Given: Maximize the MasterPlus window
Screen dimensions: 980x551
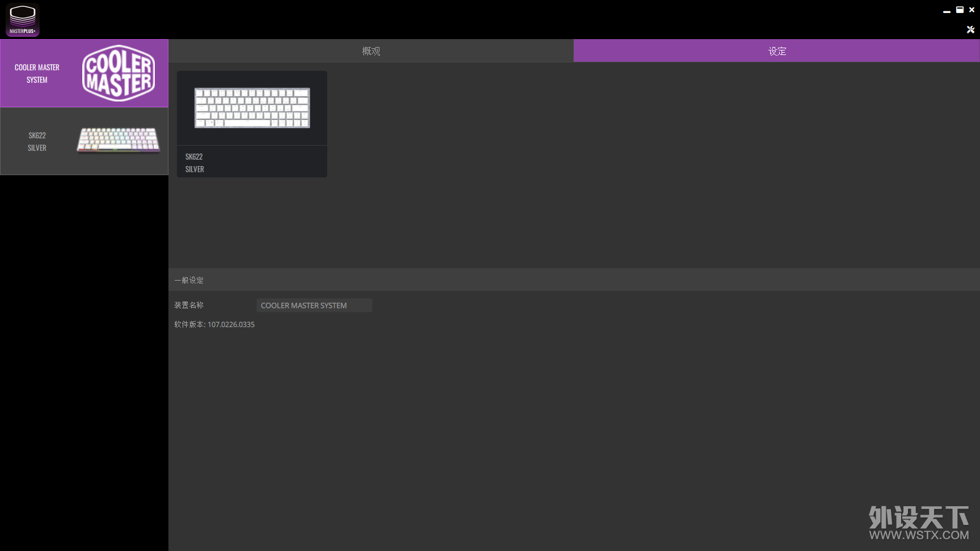Looking at the screenshot, I should [x=960, y=10].
